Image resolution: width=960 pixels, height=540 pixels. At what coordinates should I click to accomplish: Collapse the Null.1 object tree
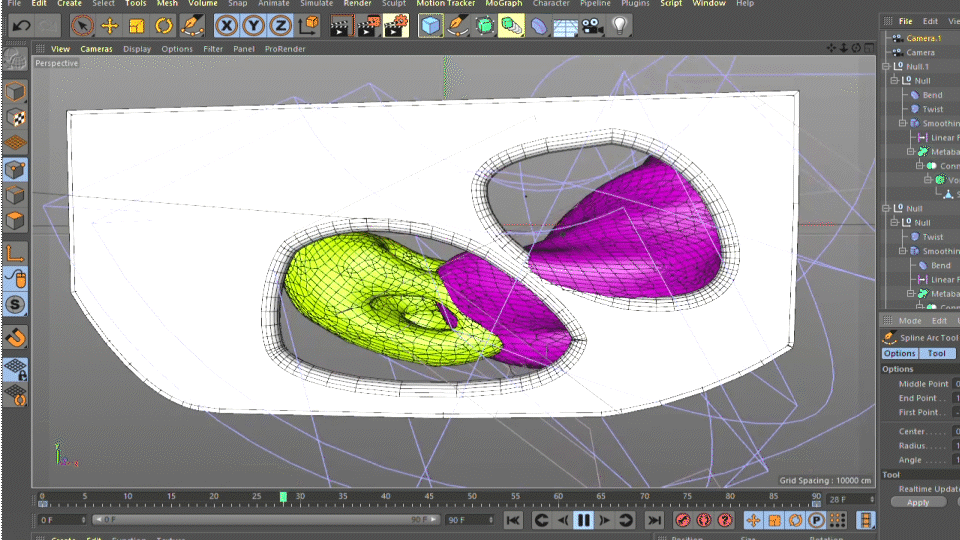pyautogui.click(x=887, y=67)
